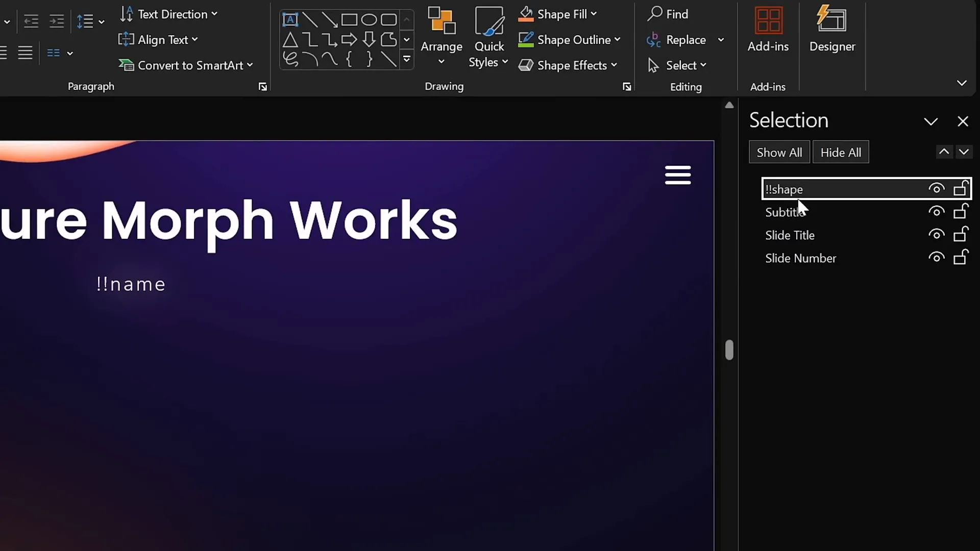Open the Add-ins store button
This screenshot has height=551, width=980.
point(768,29)
